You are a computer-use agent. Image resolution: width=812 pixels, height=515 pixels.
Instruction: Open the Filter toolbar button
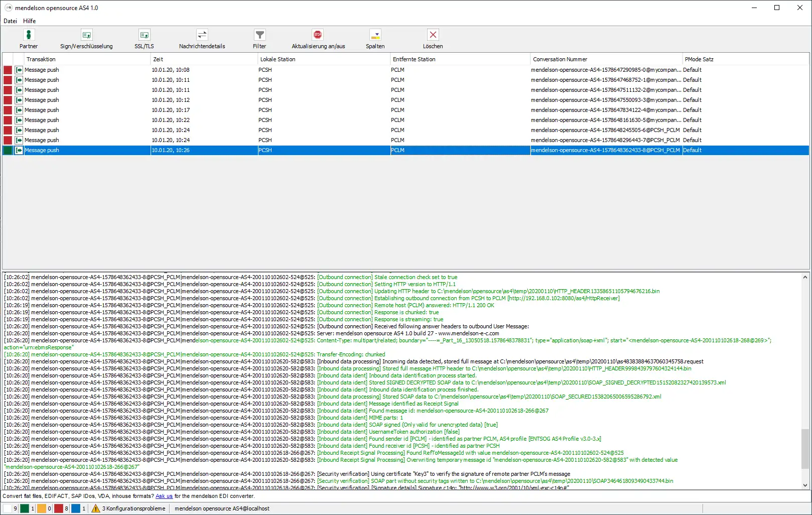point(259,39)
